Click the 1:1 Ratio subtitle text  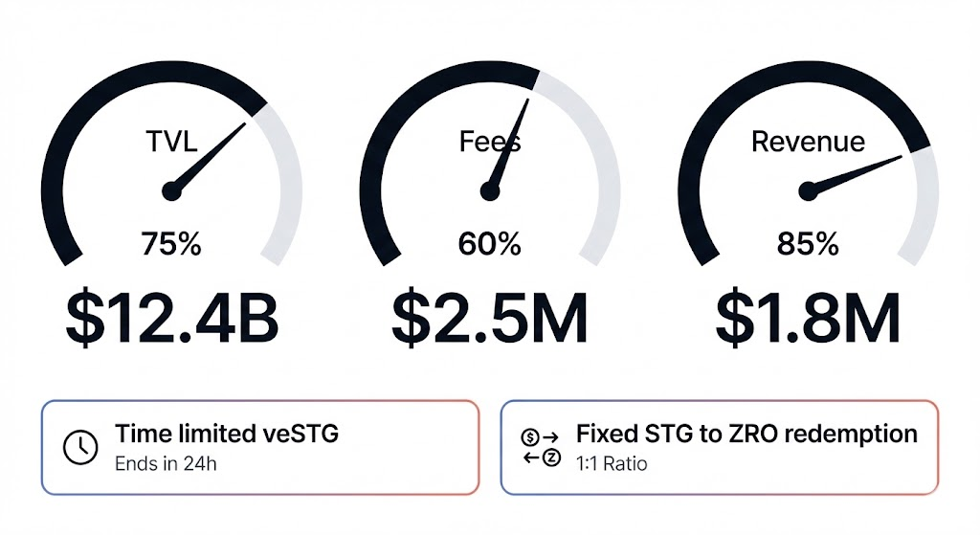pyautogui.click(x=612, y=464)
